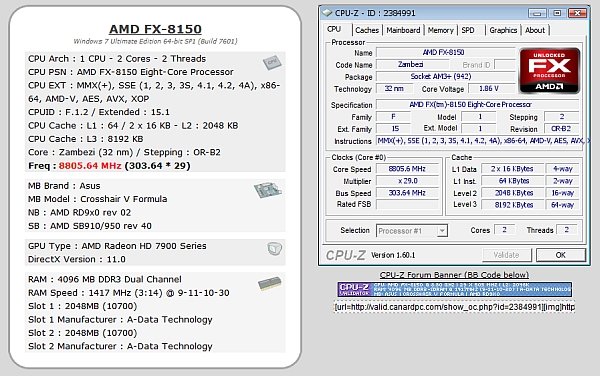The height and width of the screenshot is (376, 600).
Task: Click the Core Voltage value 1.86 V
Action: [x=491, y=89]
